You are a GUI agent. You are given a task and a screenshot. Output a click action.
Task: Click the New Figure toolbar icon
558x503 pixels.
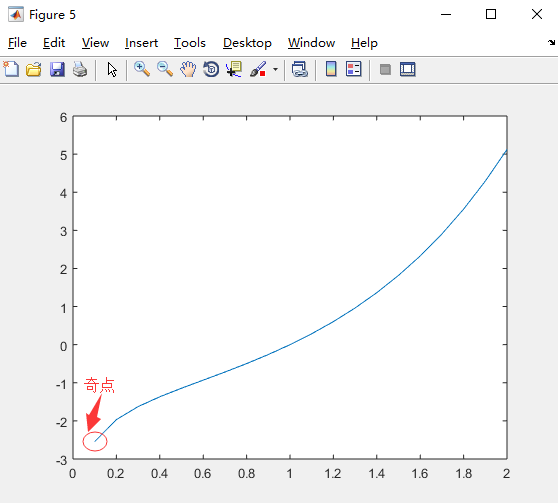[x=11, y=69]
